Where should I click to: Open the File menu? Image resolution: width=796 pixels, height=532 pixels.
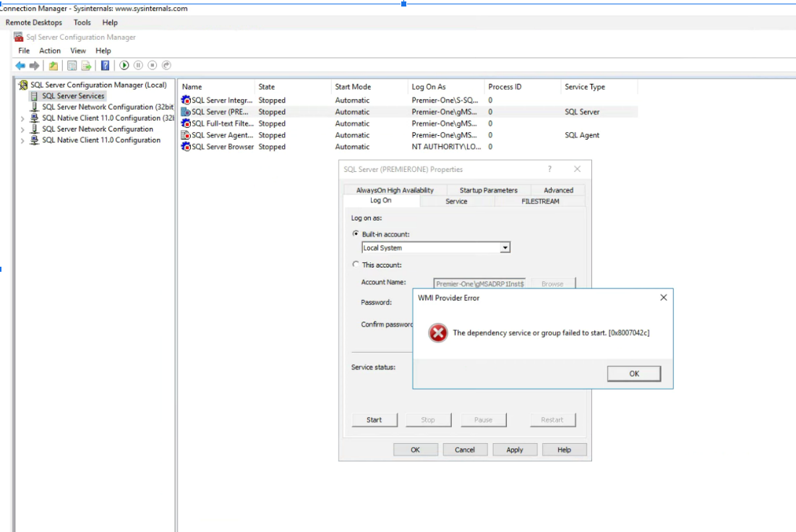tap(24, 51)
